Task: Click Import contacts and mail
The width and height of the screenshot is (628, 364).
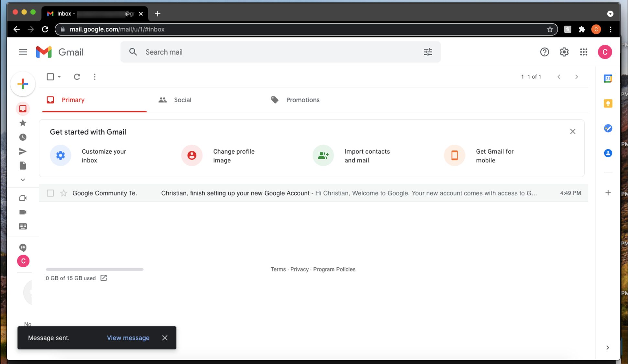Action: click(x=351, y=156)
